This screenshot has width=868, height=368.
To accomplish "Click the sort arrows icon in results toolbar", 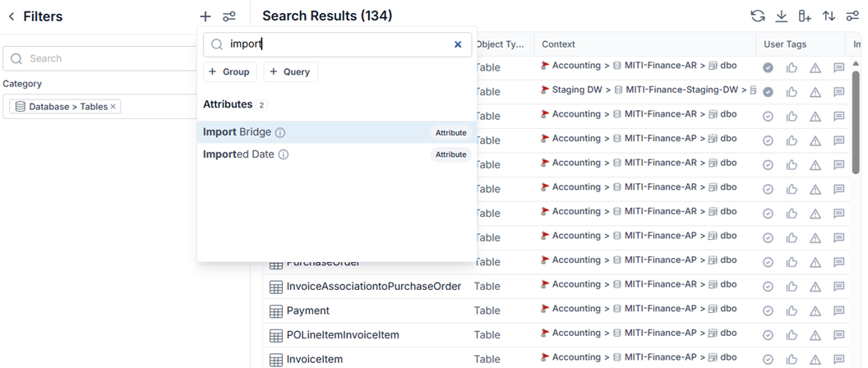I will pyautogui.click(x=829, y=16).
